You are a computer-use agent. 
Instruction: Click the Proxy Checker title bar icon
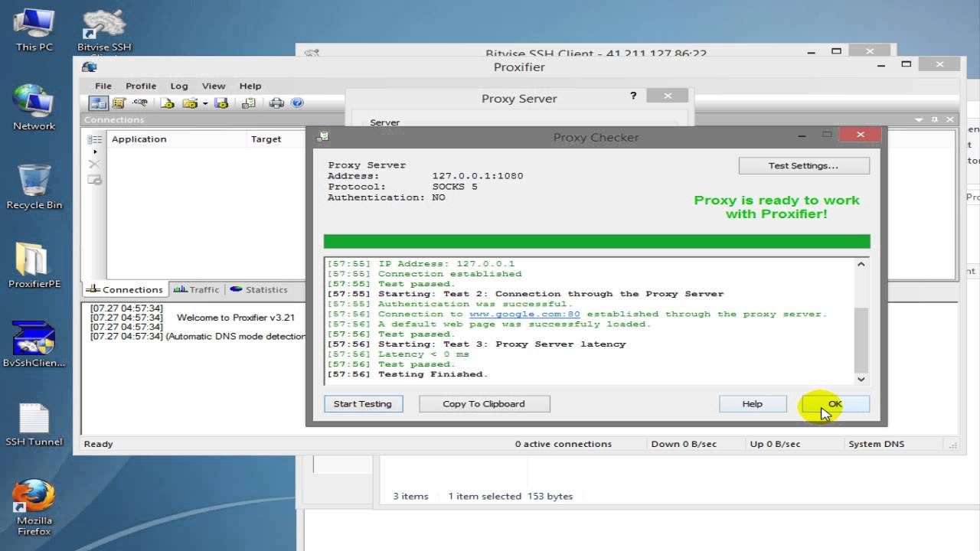point(323,137)
